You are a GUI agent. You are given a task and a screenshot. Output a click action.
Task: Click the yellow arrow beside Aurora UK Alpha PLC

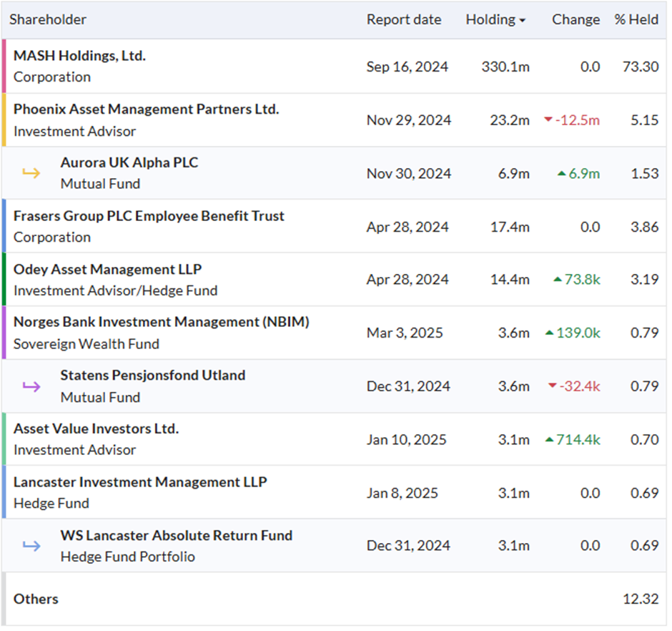pos(31,173)
